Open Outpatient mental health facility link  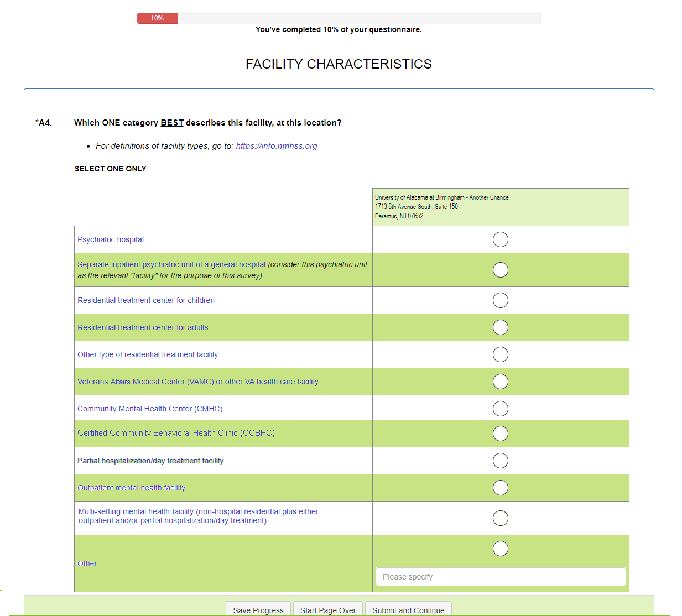tap(131, 488)
